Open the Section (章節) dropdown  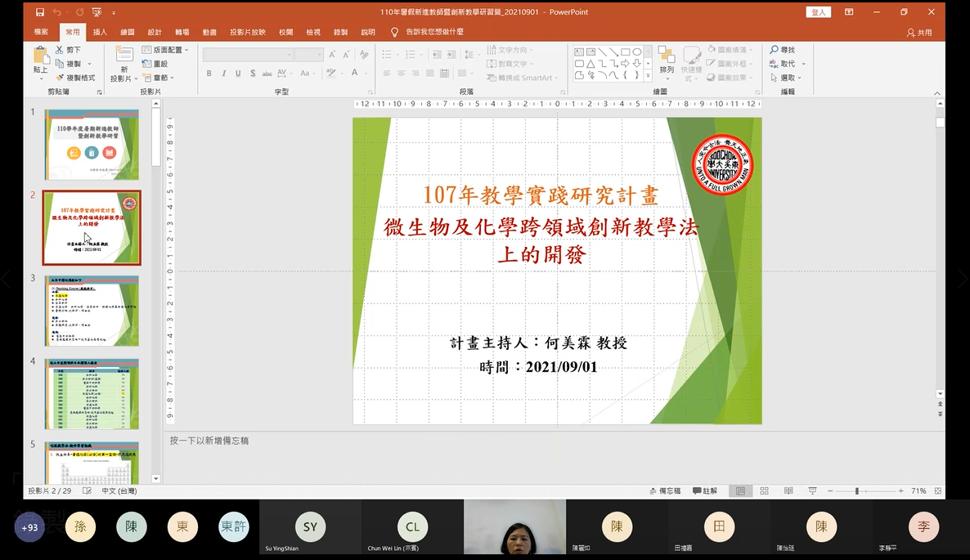tap(160, 77)
